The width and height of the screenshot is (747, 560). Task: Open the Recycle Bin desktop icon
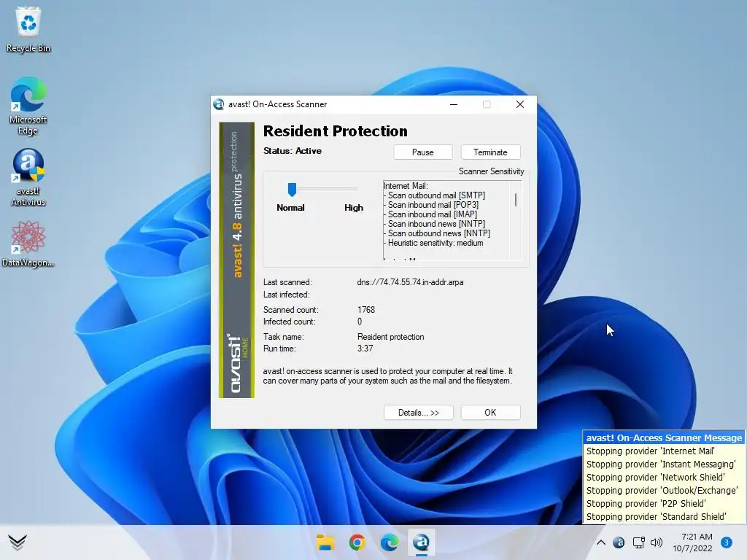(28, 29)
